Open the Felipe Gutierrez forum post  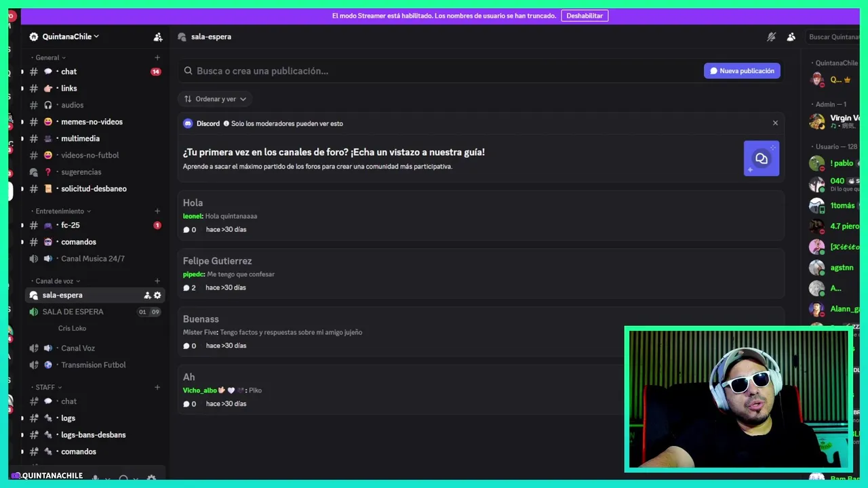[x=481, y=274]
